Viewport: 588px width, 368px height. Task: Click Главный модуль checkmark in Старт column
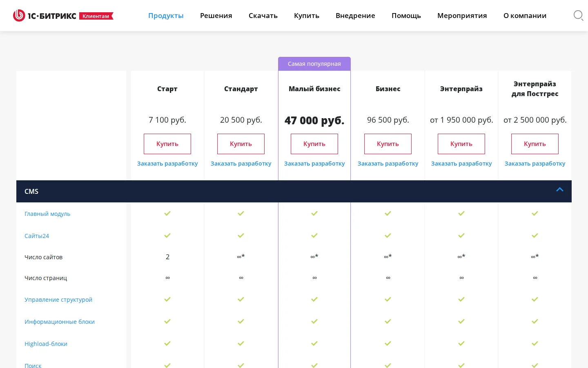[167, 213]
